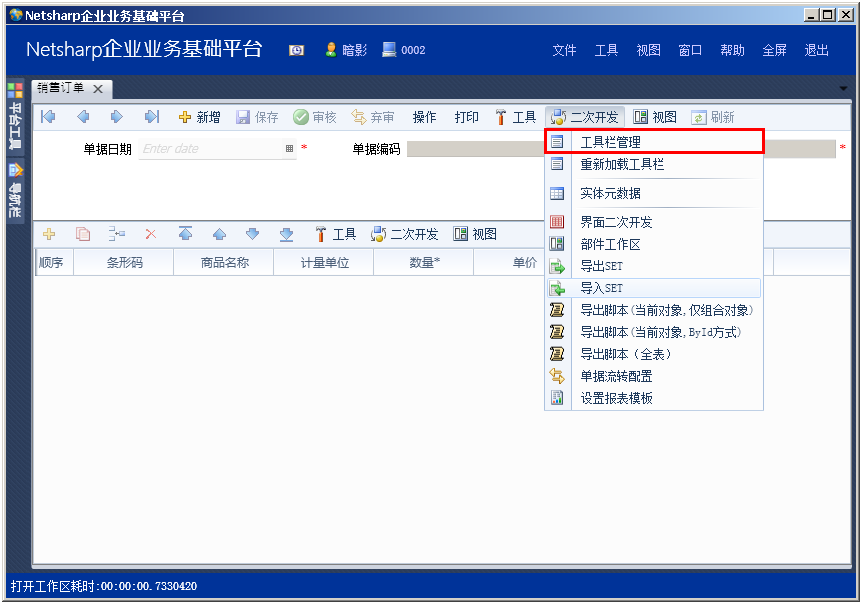
Task: Click the clock icon in the header
Action: pyautogui.click(x=296, y=50)
